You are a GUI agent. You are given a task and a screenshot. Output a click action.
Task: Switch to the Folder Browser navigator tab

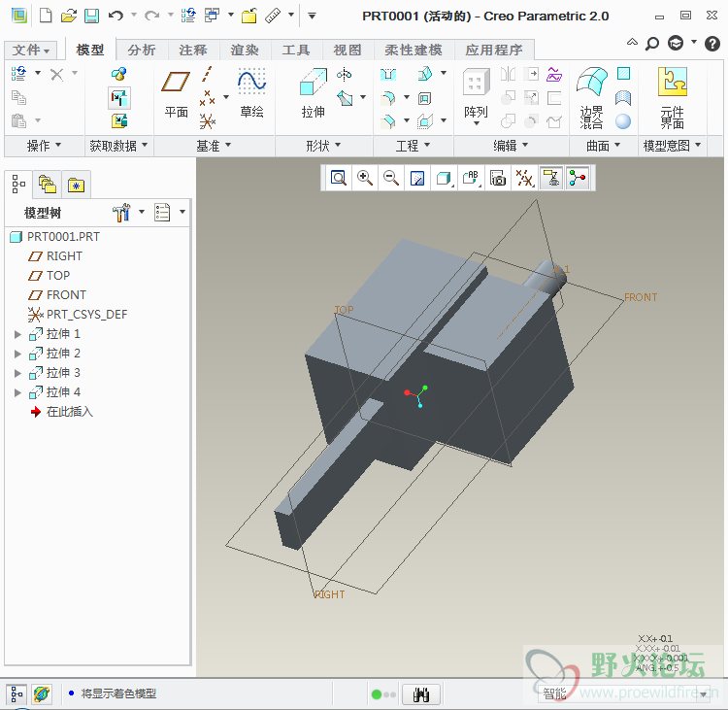[48, 185]
